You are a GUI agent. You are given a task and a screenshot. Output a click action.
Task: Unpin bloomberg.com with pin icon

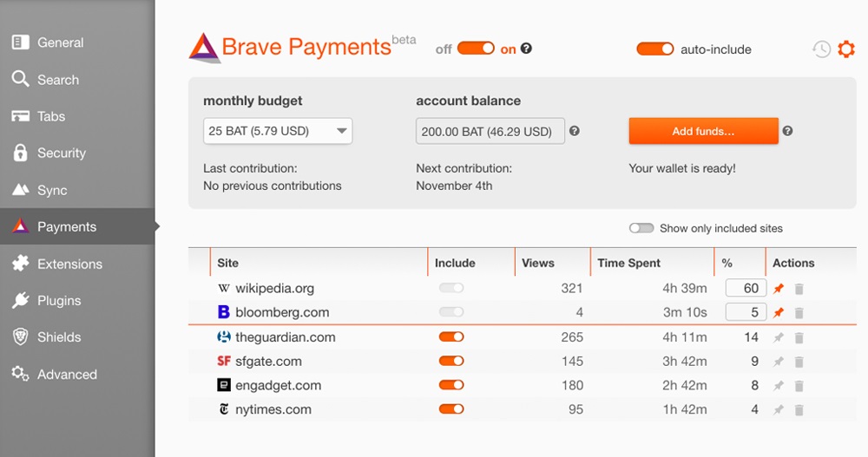pos(779,312)
